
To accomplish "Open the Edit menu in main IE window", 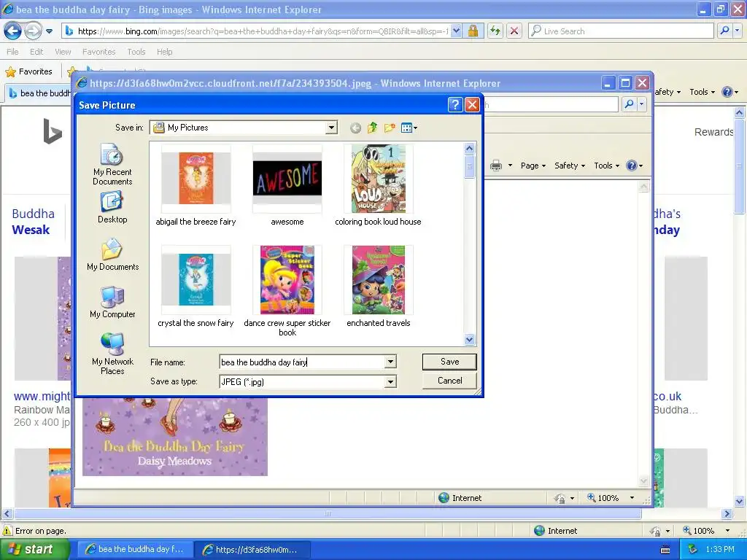I will 36,52.
